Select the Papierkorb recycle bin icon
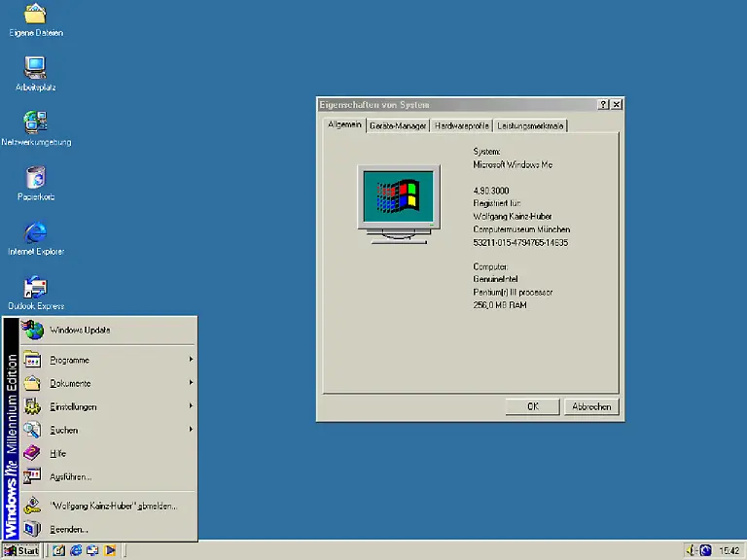Screen dimensions: 747x560 click(x=36, y=177)
